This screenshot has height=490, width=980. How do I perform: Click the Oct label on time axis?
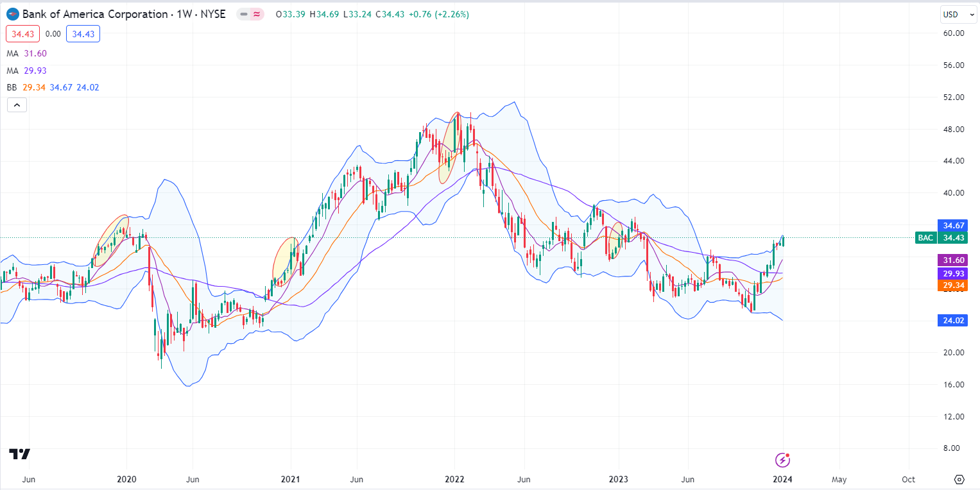tap(908, 480)
